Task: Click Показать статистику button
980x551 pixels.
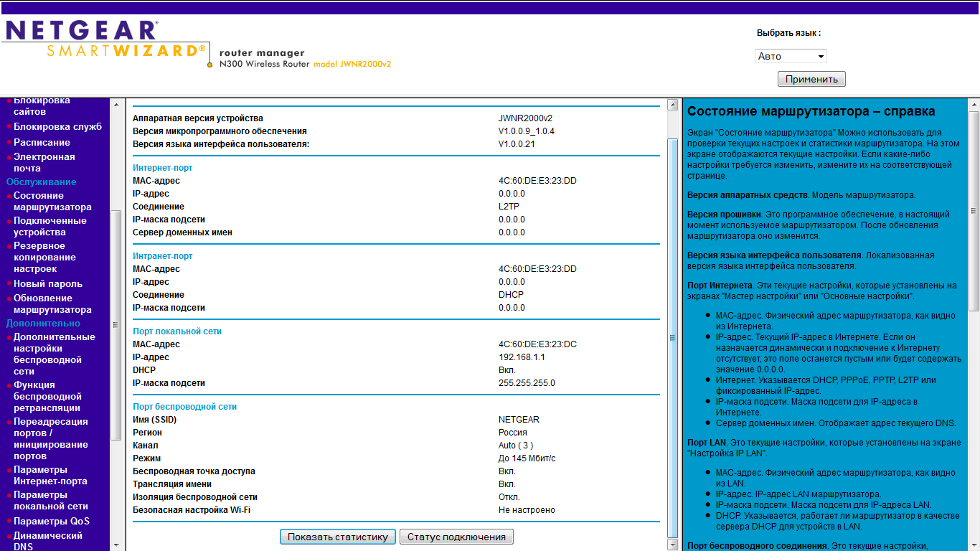Action: coord(337,537)
